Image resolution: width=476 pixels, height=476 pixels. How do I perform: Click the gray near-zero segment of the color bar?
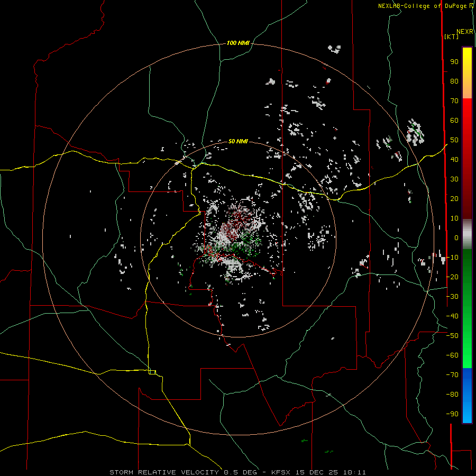pyautogui.click(x=467, y=234)
